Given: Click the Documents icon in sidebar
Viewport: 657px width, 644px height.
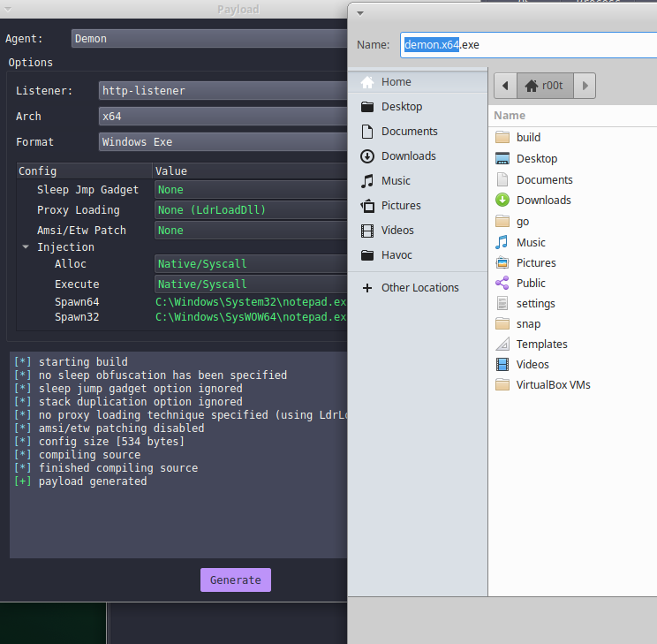Looking at the screenshot, I should coord(367,132).
